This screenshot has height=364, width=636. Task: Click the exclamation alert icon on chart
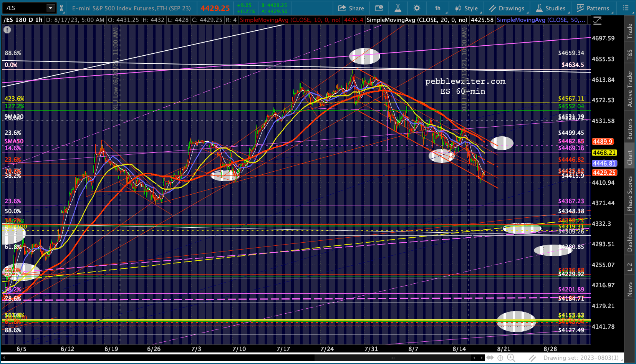click(7, 30)
